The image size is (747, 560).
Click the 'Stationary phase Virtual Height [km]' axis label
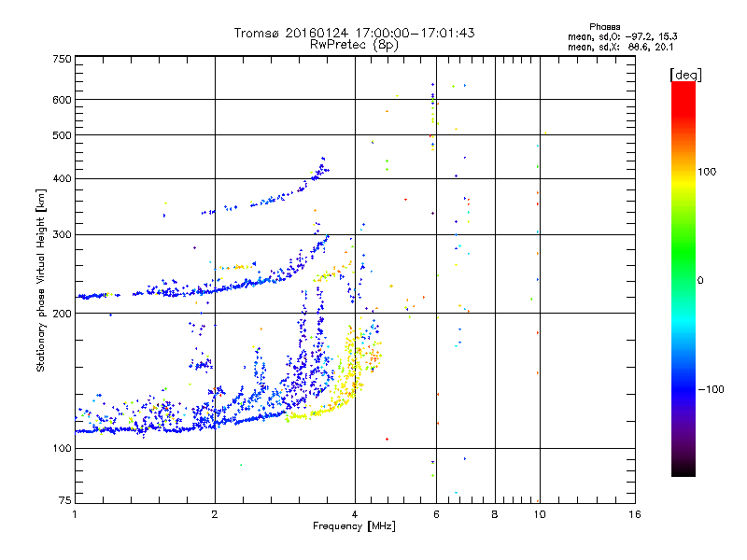(x=41, y=280)
